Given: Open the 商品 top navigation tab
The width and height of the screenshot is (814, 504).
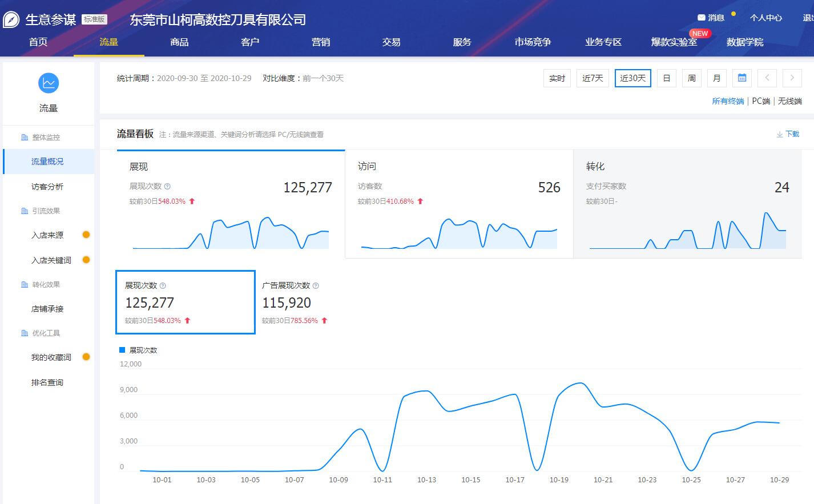Looking at the screenshot, I should point(179,42).
